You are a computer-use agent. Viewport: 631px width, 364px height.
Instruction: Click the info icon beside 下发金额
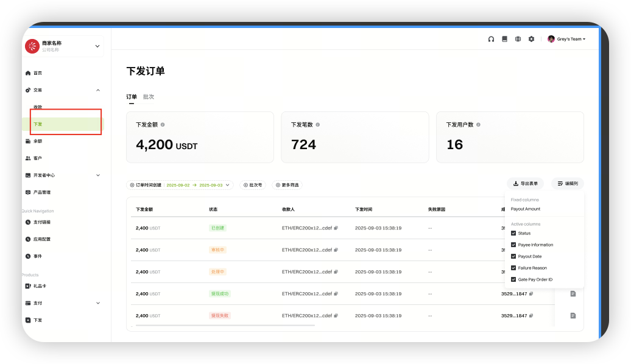click(163, 125)
